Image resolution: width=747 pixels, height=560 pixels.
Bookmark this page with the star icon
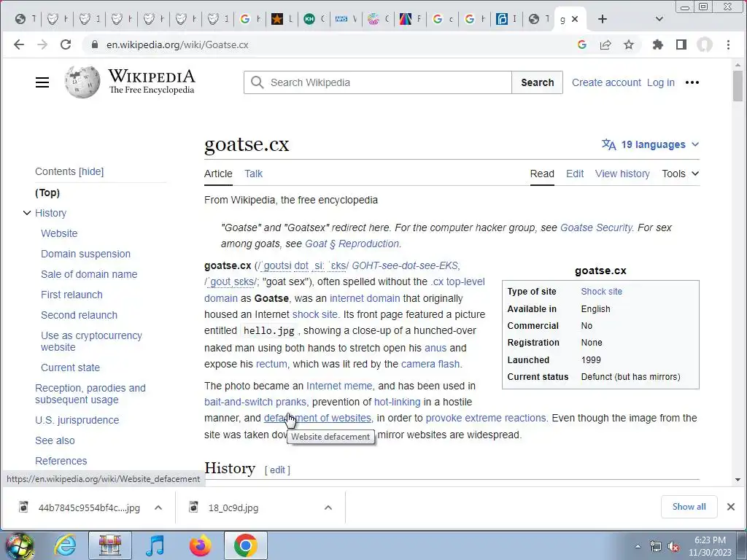(629, 44)
